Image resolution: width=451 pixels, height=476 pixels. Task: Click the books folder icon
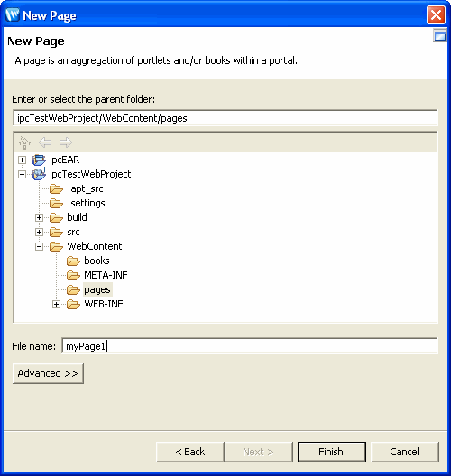tap(73, 261)
